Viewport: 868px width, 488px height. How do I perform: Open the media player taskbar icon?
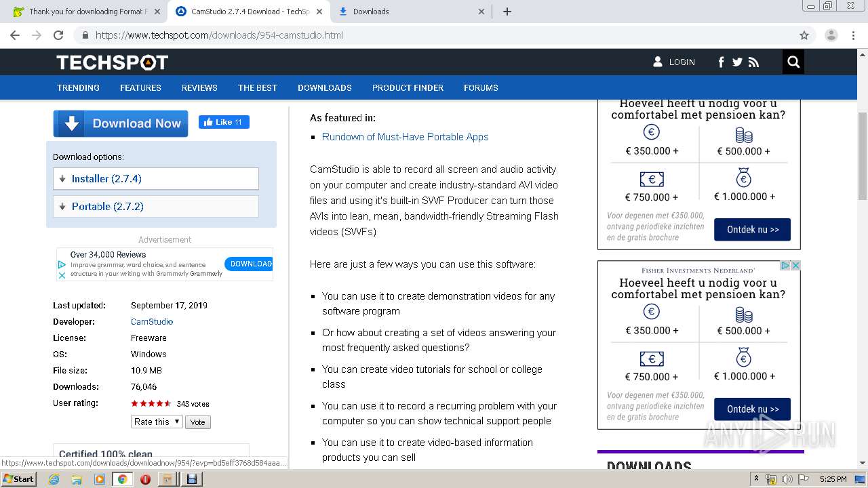[x=100, y=479]
